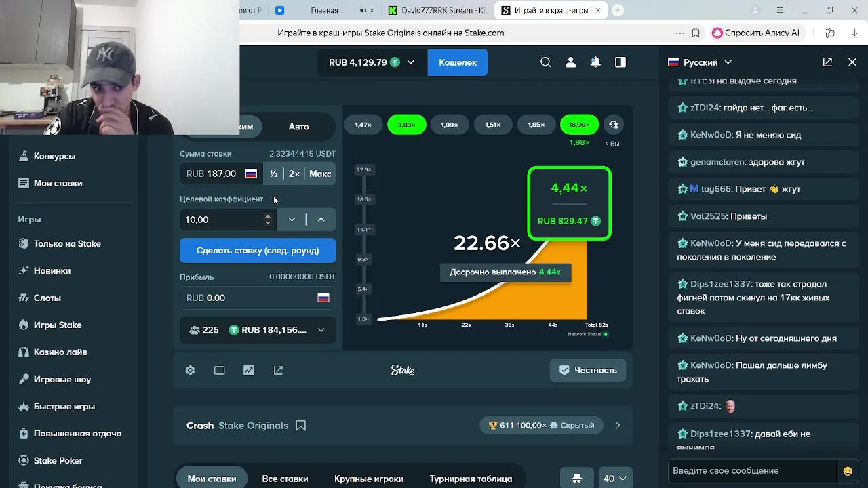Click the target multiplier field 10,00

tap(228, 220)
